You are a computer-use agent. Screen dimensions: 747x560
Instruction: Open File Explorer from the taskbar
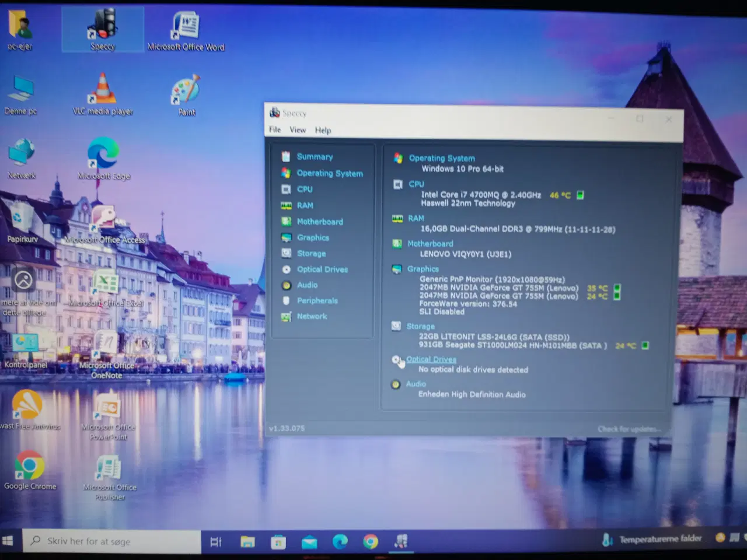[x=247, y=542]
